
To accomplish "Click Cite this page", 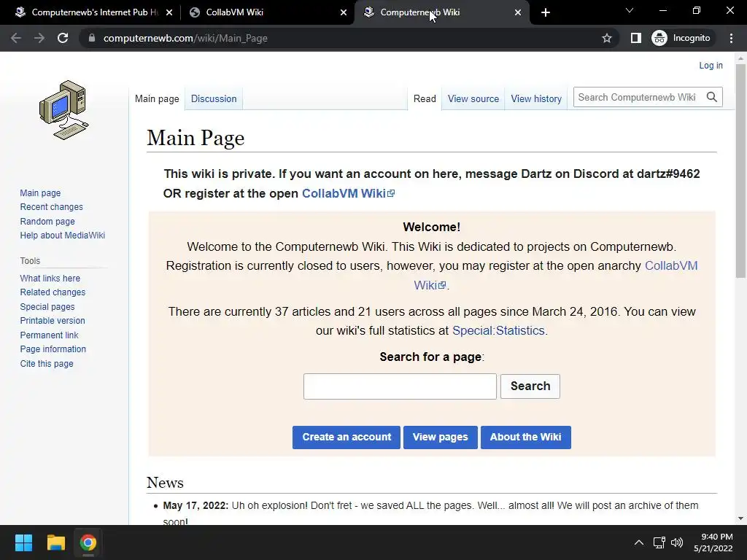I will pos(47,363).
